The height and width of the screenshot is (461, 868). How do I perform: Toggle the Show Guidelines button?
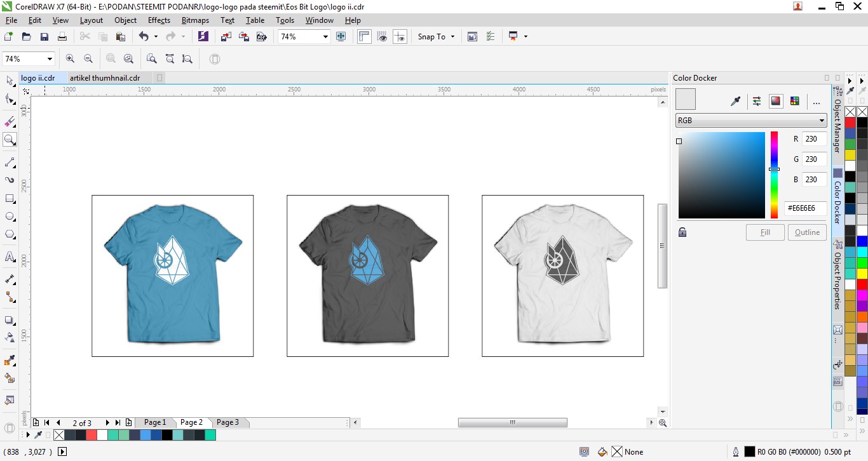(x=400, y=37)
